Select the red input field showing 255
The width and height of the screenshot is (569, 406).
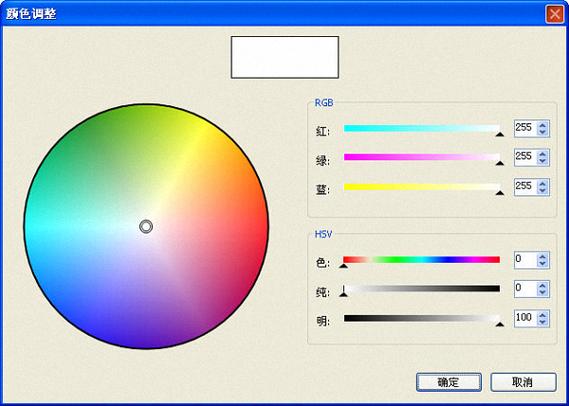526,128
